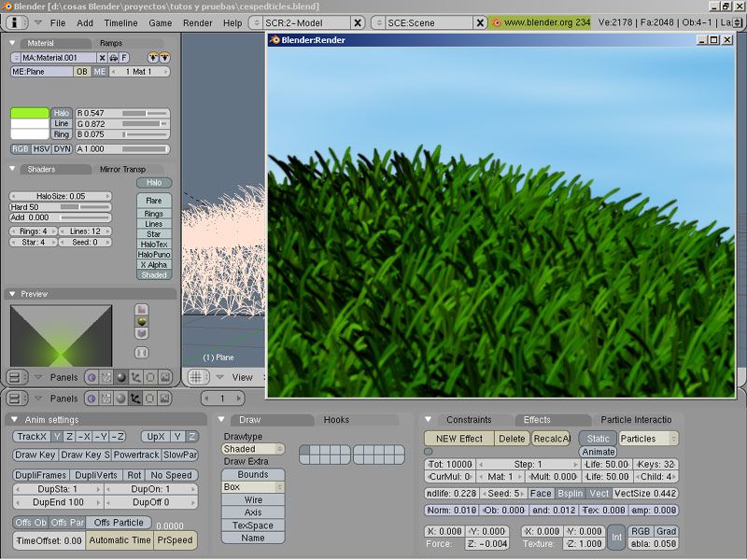Click Delete effect button

coord(512,439)
